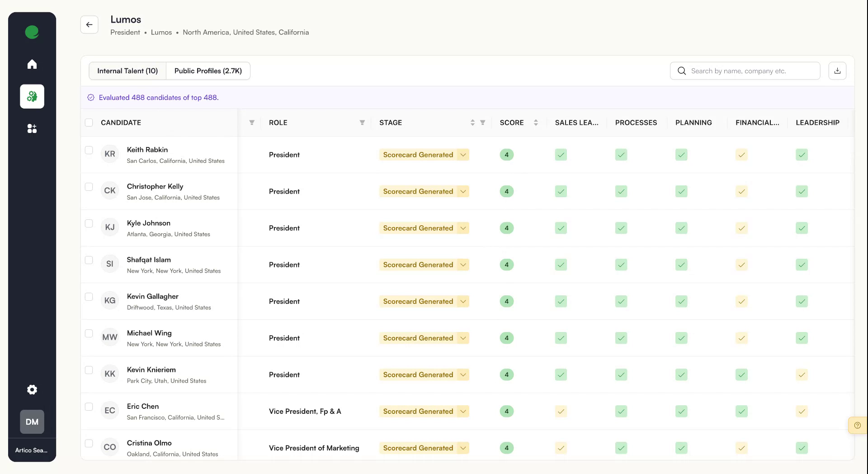Click the green company logo at top left
Screen dimensions: 868x474
(32, 32)
